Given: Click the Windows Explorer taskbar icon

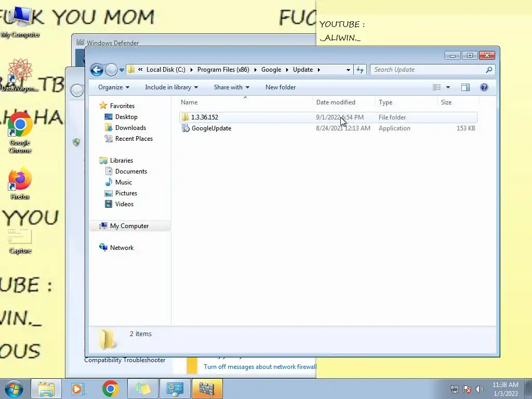Looking at the screenshot, I should pyautogui.click(x=46, y=389).
